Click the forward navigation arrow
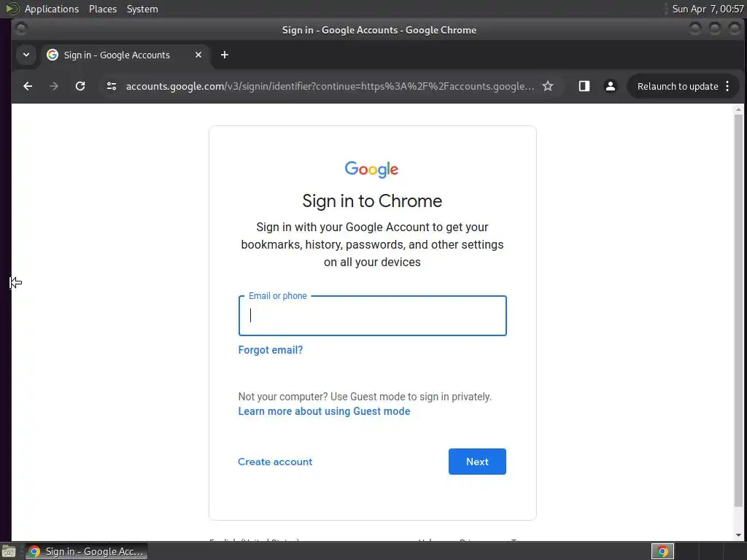747x560 pixels. click(x=54, y=86)
